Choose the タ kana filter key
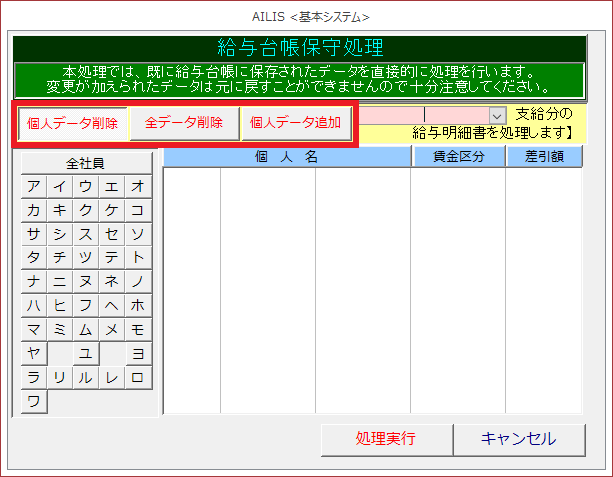Image resolution: width=613 pixels, height=477 pixels. (x=34, y=256)
